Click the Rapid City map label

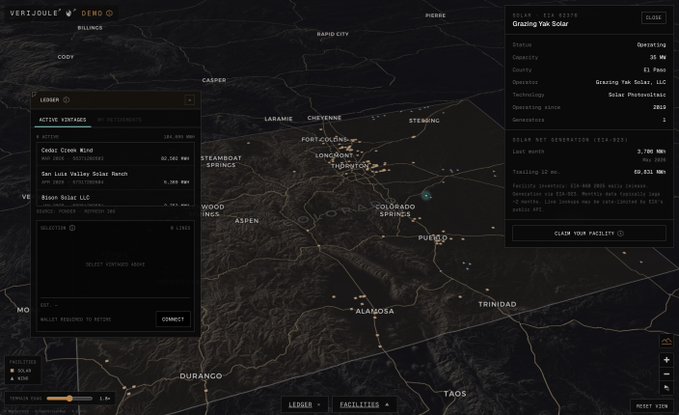click(333, 34)
